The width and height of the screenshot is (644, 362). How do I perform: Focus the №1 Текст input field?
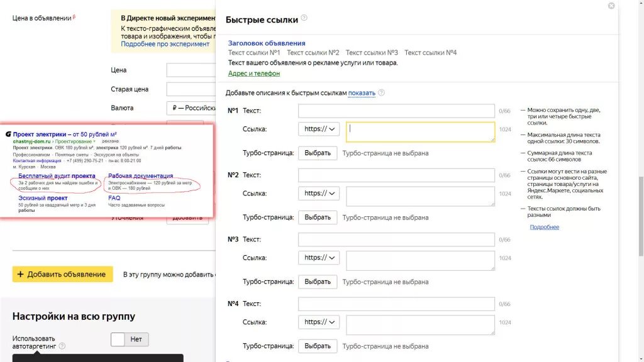[396, 111]
